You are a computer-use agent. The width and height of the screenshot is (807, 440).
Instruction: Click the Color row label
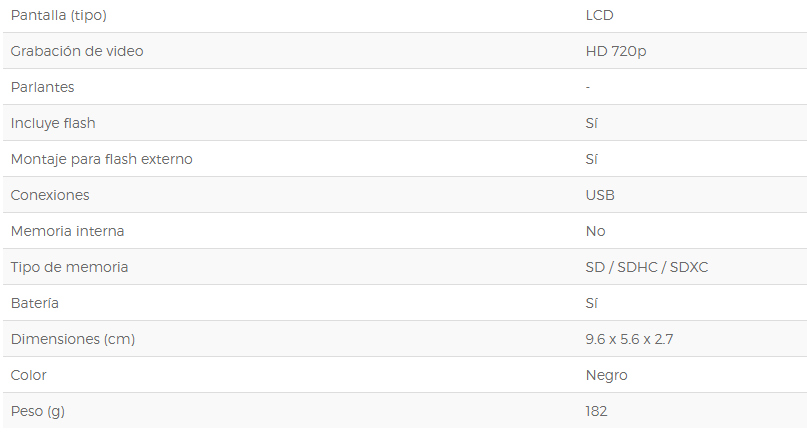pyautogui.click(x=28, y=375)
